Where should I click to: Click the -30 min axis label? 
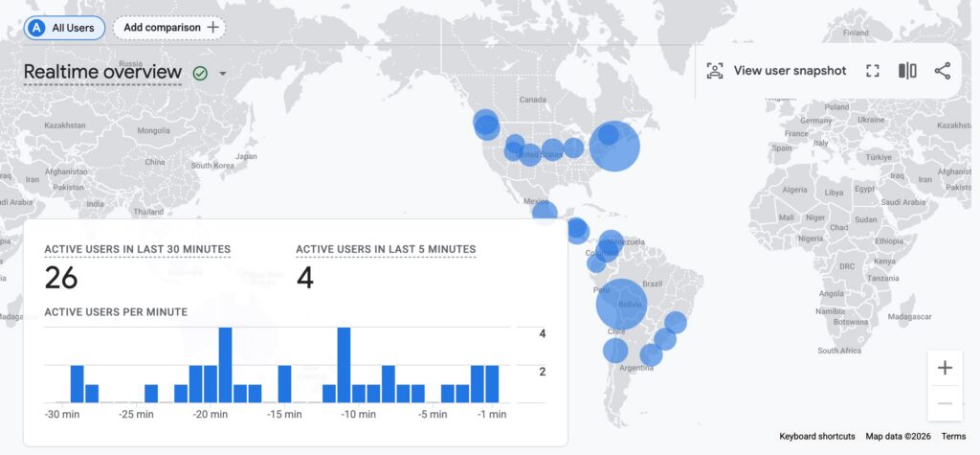pos(61,415)
